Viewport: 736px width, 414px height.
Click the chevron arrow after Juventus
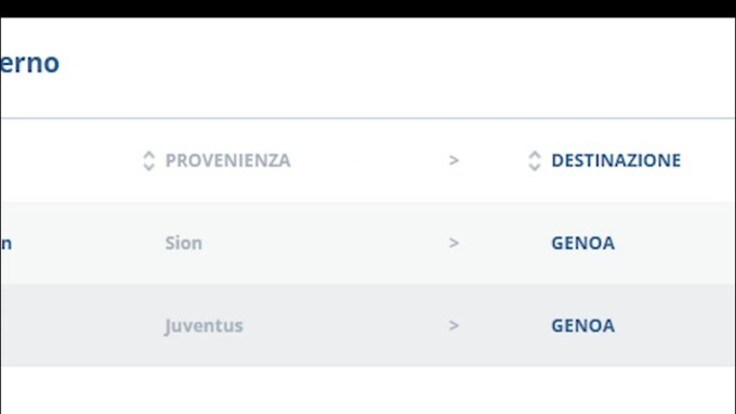pyautogui.click(x=454, y=326)
